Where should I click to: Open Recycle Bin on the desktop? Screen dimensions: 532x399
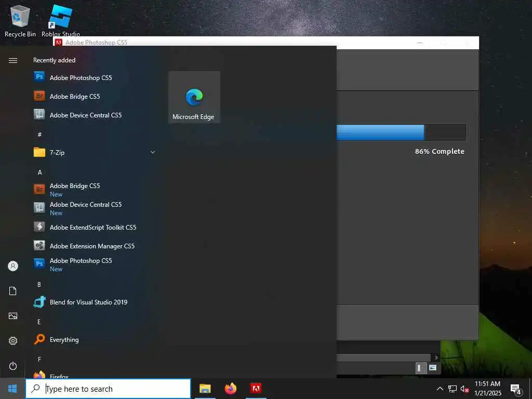[20, 21]
